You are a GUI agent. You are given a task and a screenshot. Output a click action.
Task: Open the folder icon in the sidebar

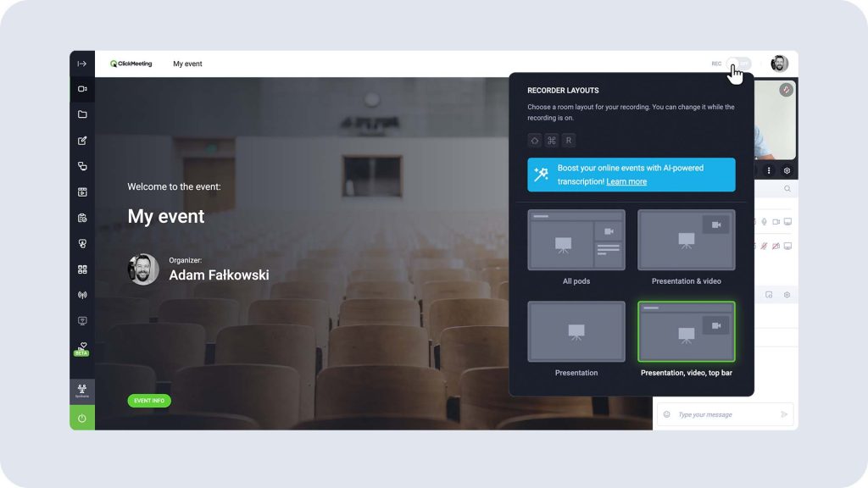pyautogui.click(x=82, y=114)
